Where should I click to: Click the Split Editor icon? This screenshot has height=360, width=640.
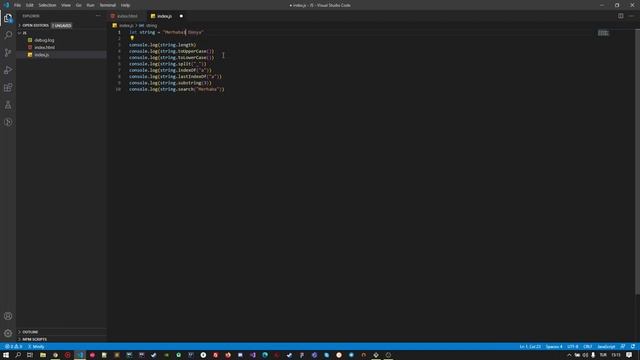click(620, 16)
